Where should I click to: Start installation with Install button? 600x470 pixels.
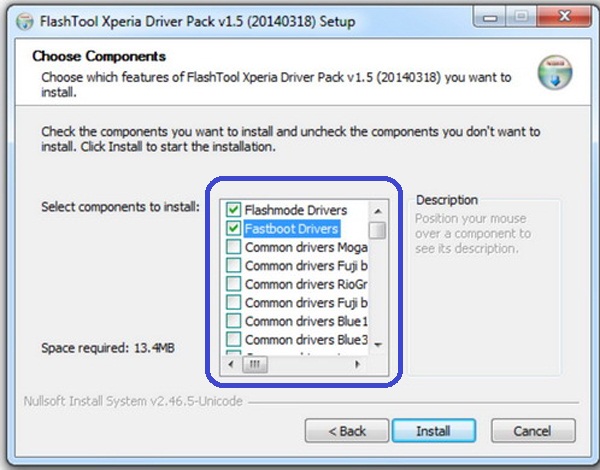coord(434,431)
